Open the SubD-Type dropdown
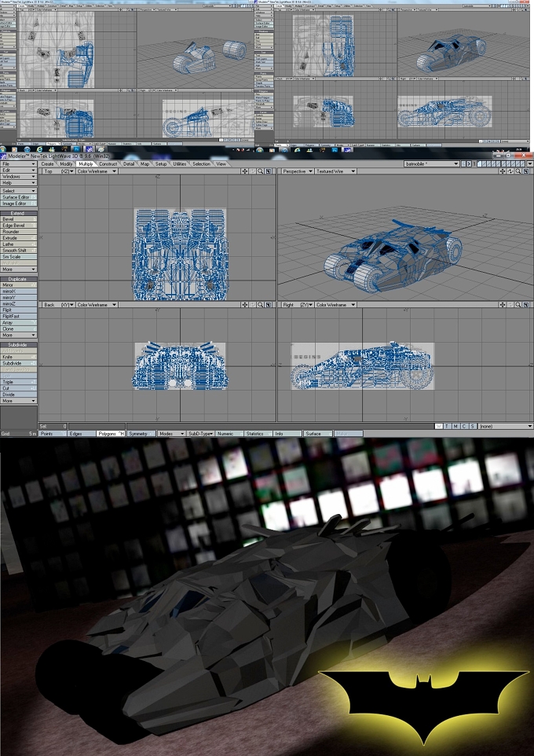 [x=200, y=434]
